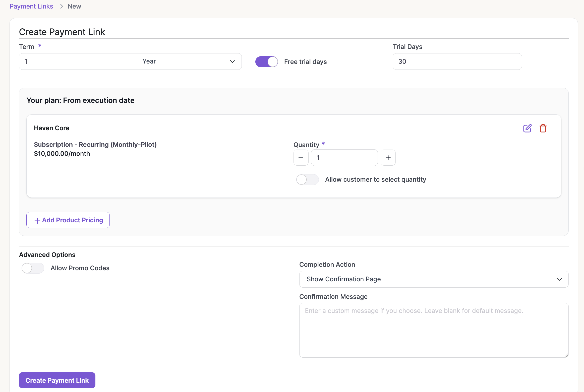The image size is (584, 392).
Task: Click the New breadcrumb item
Action: [74, 6]
